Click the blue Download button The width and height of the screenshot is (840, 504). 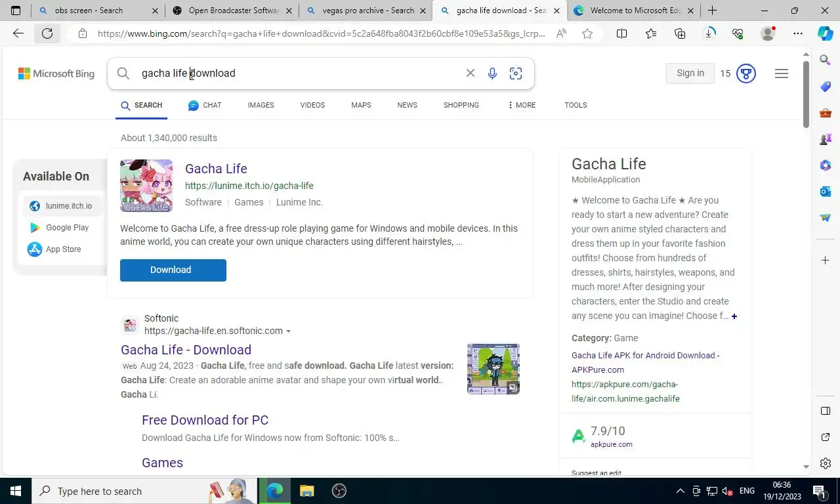click(173, 270)
